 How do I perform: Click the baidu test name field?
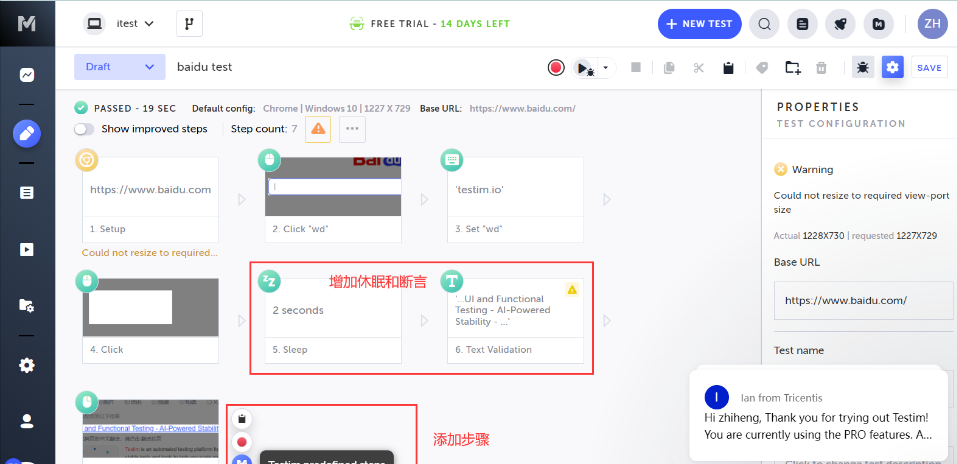click(204, 67)
